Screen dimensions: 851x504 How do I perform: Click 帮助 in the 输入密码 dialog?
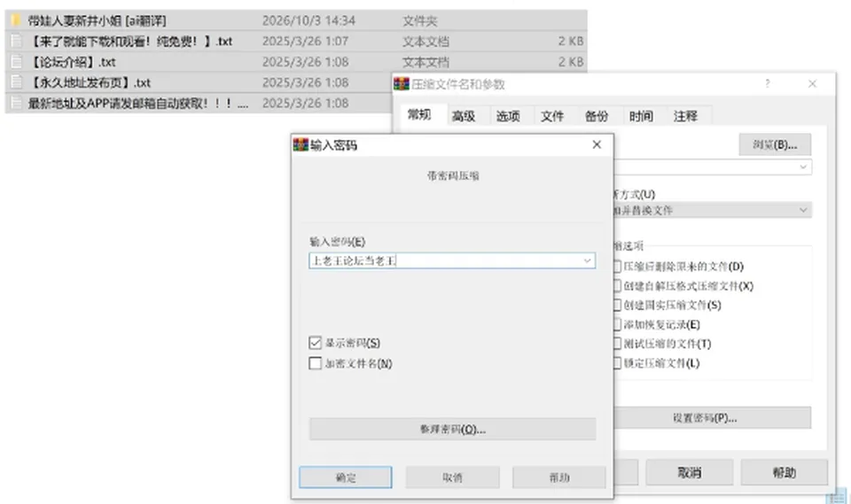click(x=559, y=477)
